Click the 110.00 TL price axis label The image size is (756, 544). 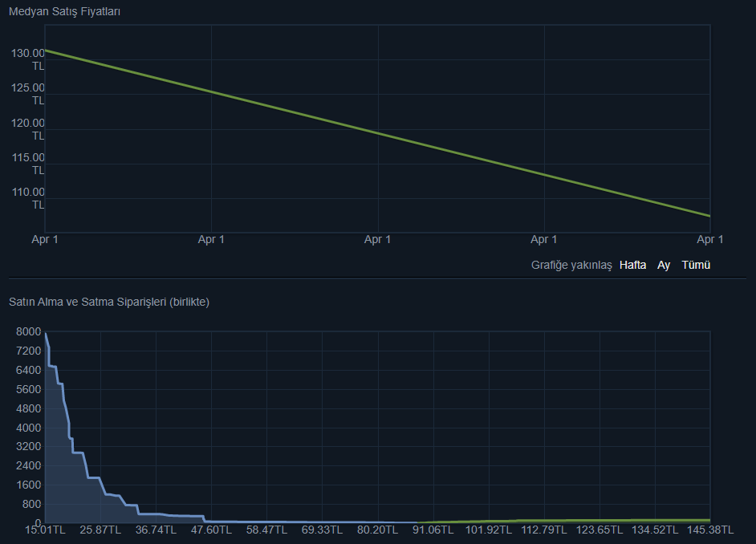tap(28, 198)
